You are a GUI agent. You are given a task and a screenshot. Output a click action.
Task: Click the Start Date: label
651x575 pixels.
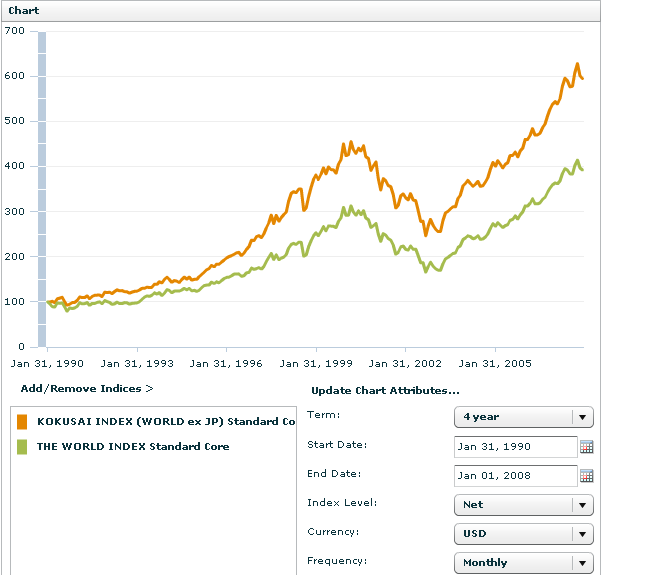(338, 445)
